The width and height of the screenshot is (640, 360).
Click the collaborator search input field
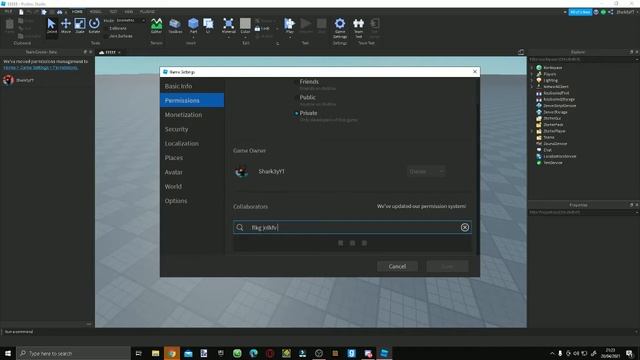[x=352, y=227]
